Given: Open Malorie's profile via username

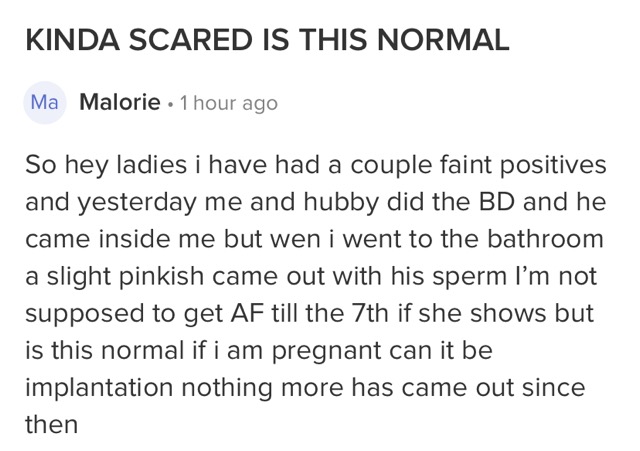Looking at the screenshot, I should tap(120, 102).
